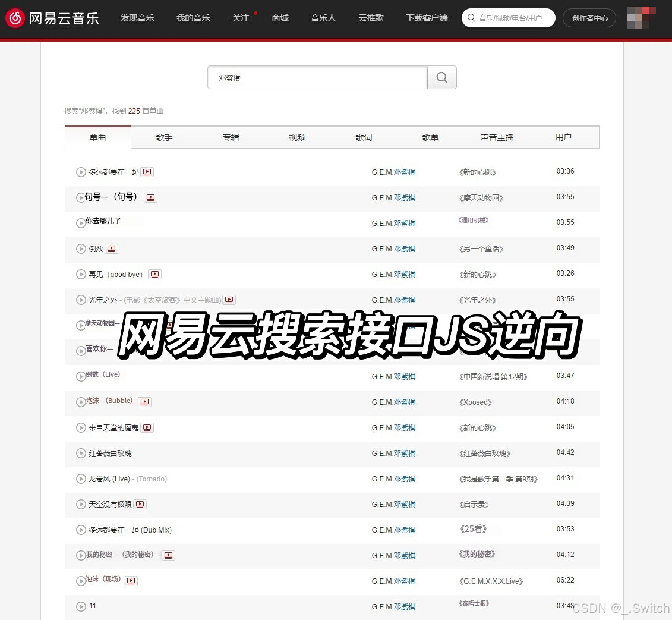
Task: Select the 单曲 tab
Action: point(97,137)
